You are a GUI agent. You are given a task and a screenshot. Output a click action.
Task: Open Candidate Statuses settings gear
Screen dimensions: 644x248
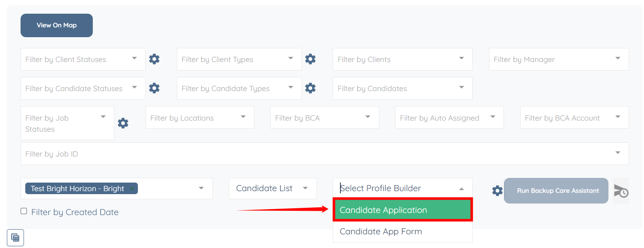click(154, 88)
